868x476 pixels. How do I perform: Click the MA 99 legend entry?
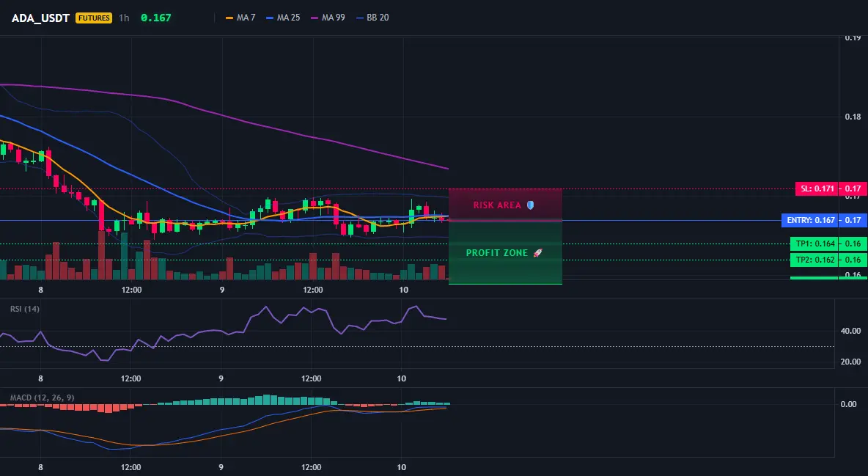(x=328, y=18)
